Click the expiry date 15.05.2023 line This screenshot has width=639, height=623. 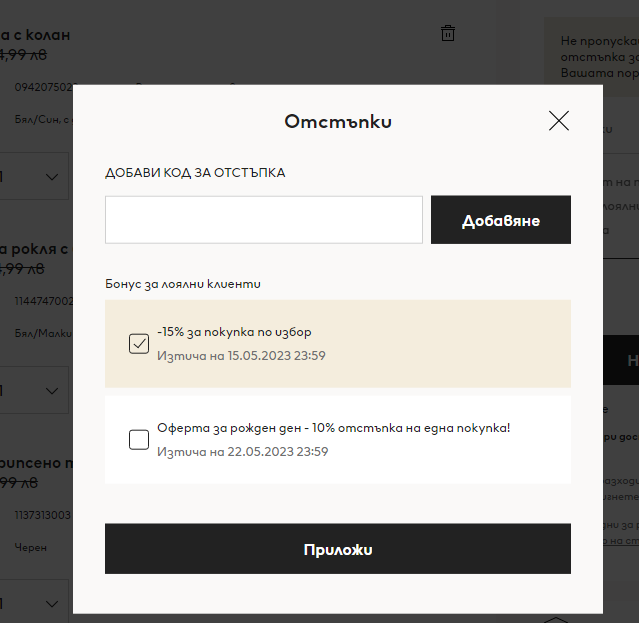[x=241, y=356]
